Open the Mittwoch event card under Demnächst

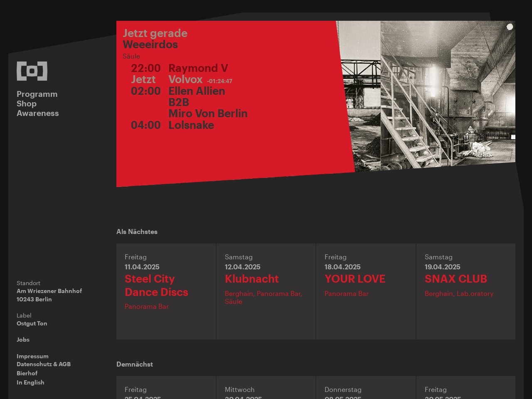pyautogui.click(x=266, y=388)
